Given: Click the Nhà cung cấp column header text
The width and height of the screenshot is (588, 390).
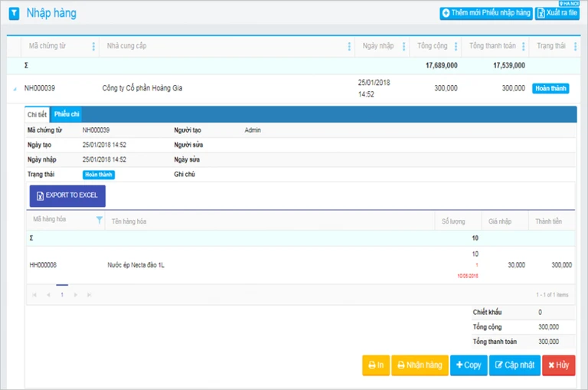Looking at the screenshot, I should tap(127, 46).
